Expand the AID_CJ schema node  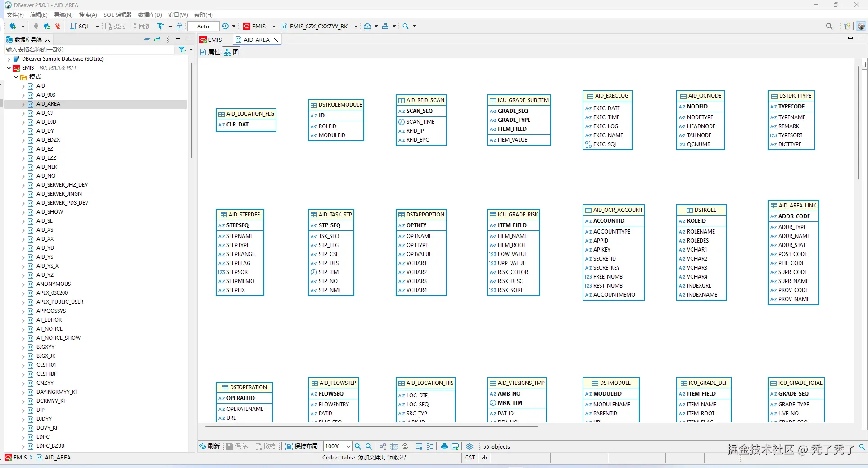coord(23,113)
